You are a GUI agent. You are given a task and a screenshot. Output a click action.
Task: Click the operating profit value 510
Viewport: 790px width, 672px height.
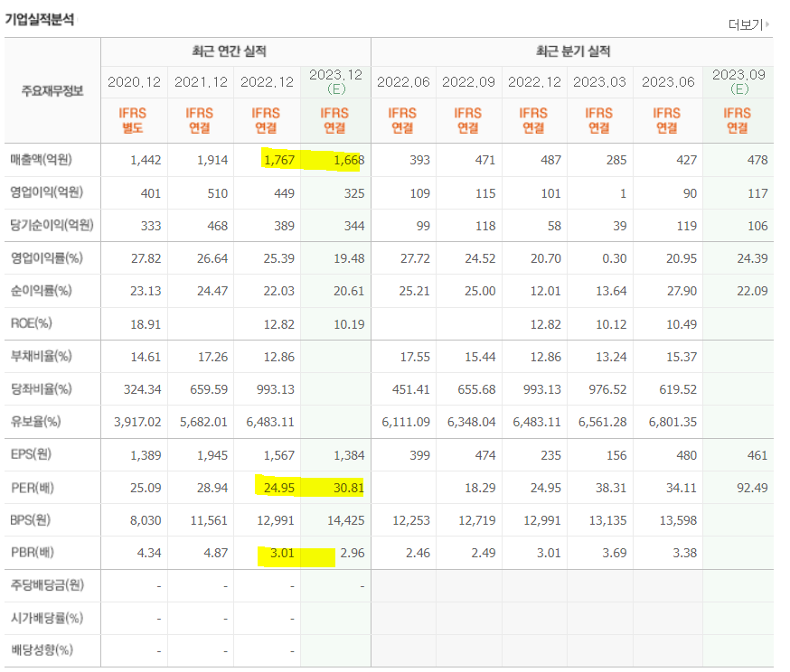click(218, 193)
